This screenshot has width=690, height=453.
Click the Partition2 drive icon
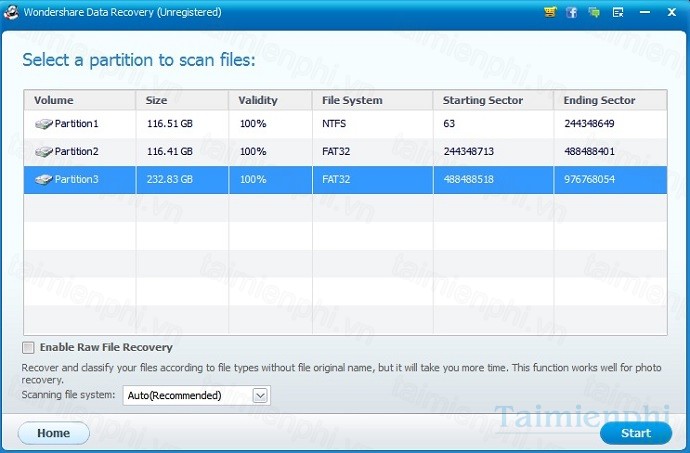pos(44,152)
